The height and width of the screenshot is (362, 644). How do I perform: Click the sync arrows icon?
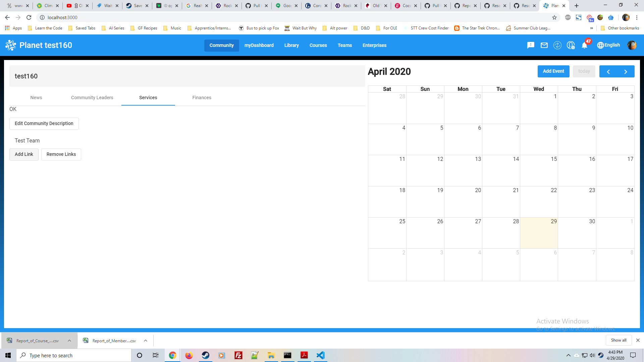pos(557,45)
